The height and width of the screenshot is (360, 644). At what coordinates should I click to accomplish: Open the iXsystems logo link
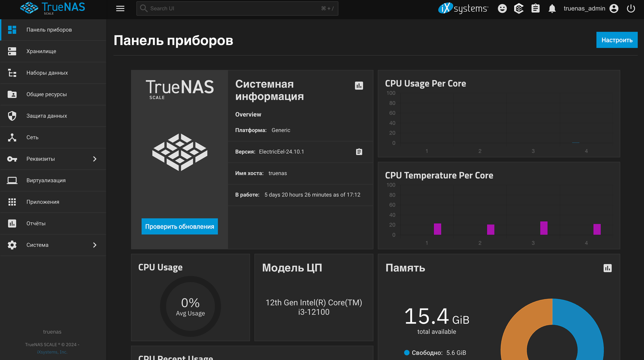click(463, 8)
